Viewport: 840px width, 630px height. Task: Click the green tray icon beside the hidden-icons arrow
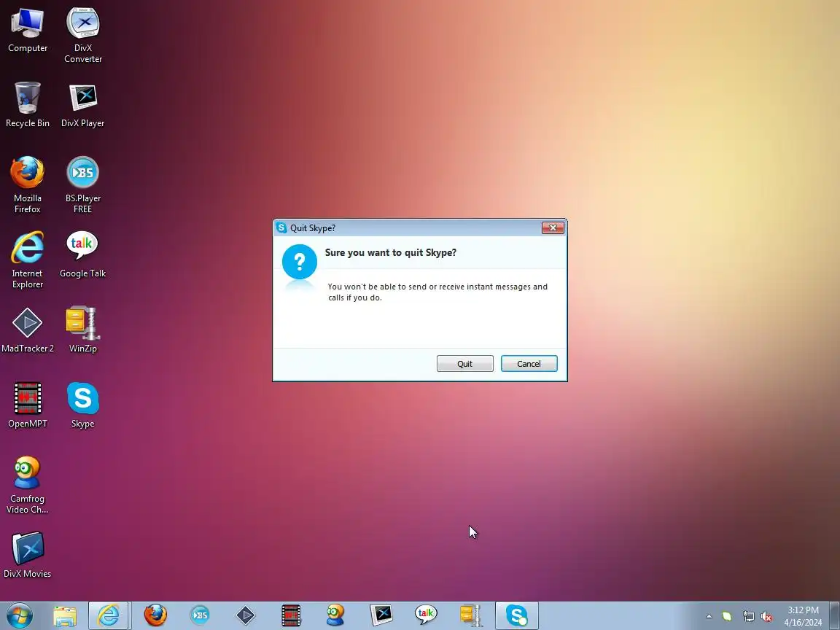click(727, 617)
